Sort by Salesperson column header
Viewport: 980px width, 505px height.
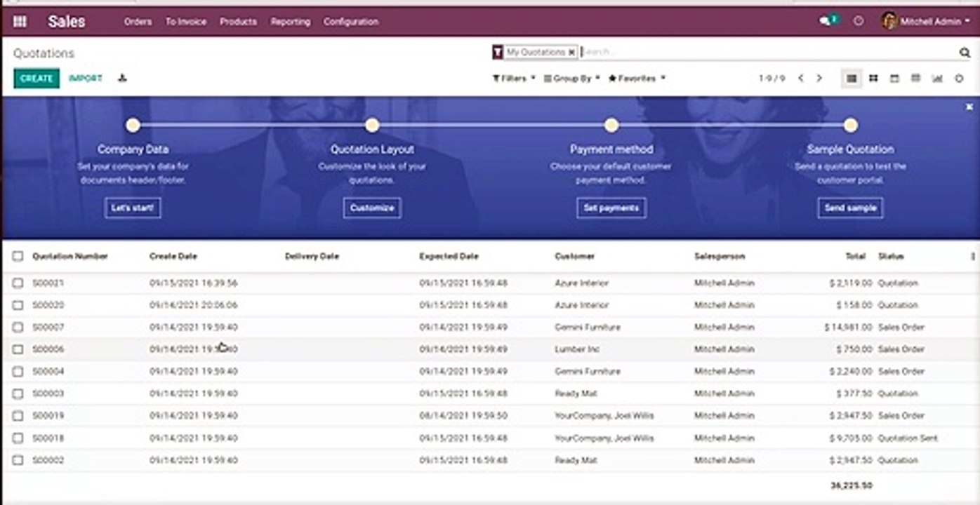pos(720,256)
